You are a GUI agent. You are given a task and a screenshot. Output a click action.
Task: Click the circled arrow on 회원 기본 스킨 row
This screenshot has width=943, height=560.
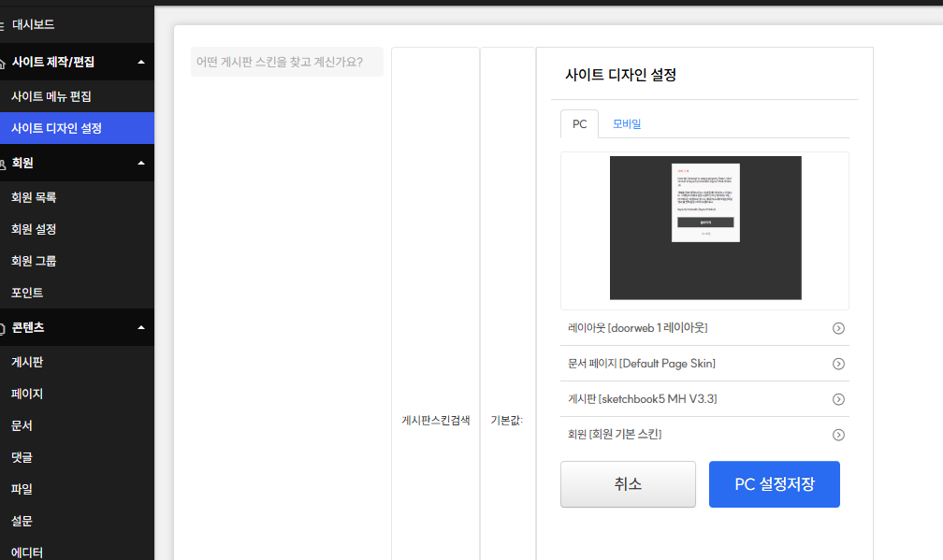click(839, 434)
